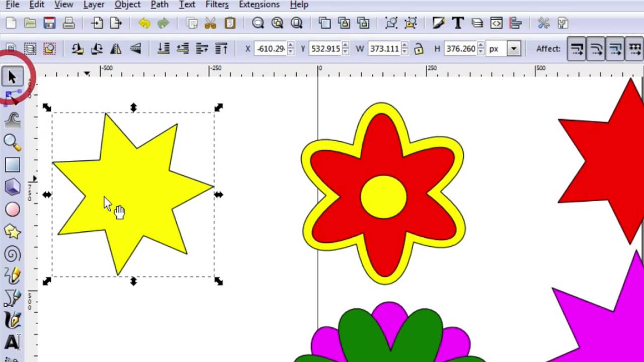
Task: Ungroup the selected group
Action: click(x=411, y=23)
